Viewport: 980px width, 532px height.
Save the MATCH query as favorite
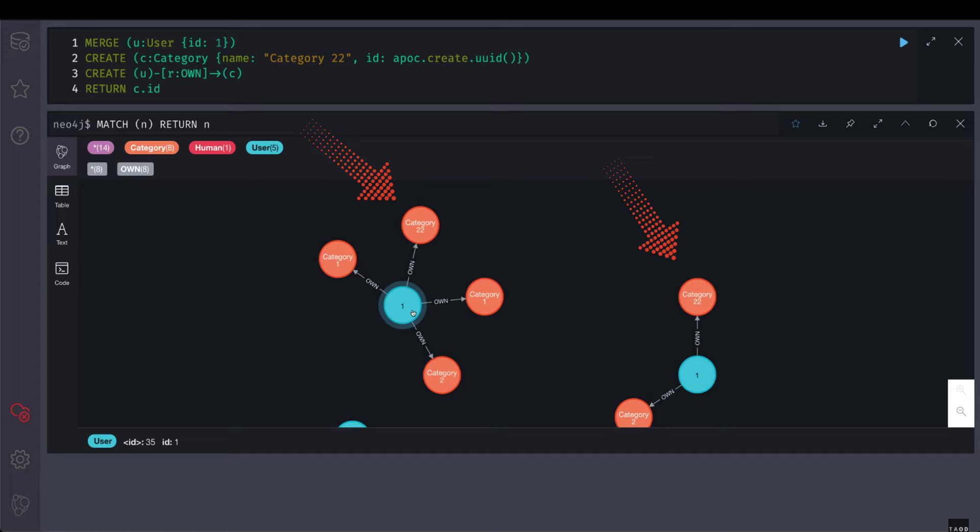click(x=796, y=124)
